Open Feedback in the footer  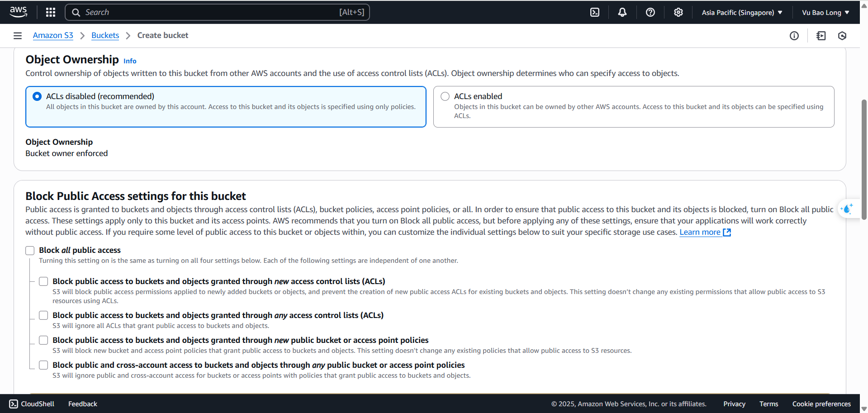(x=83, y=404)
